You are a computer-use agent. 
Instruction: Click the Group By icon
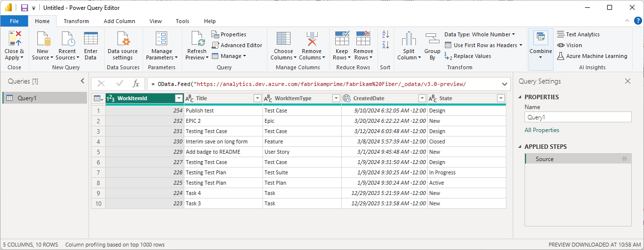point(432,39)
